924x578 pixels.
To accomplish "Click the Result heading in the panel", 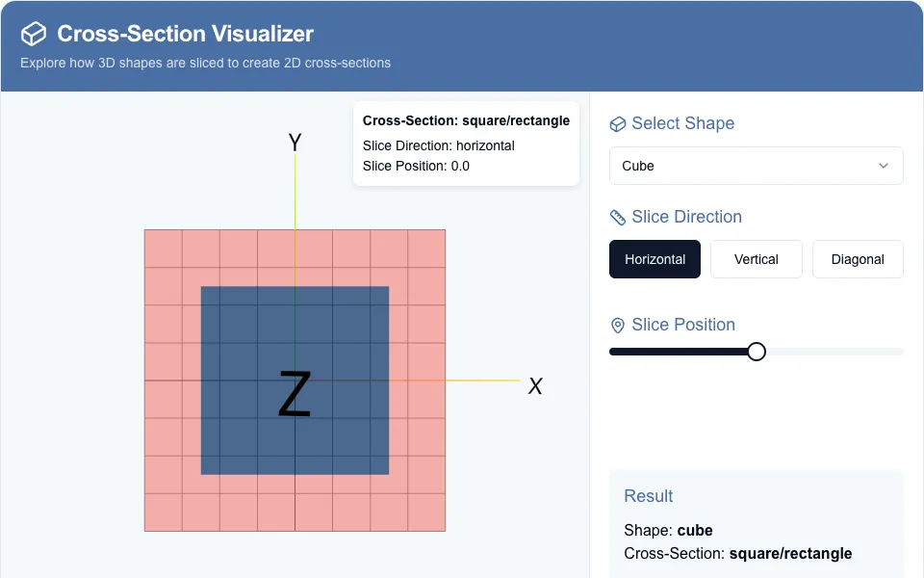I will pos(648,496).
